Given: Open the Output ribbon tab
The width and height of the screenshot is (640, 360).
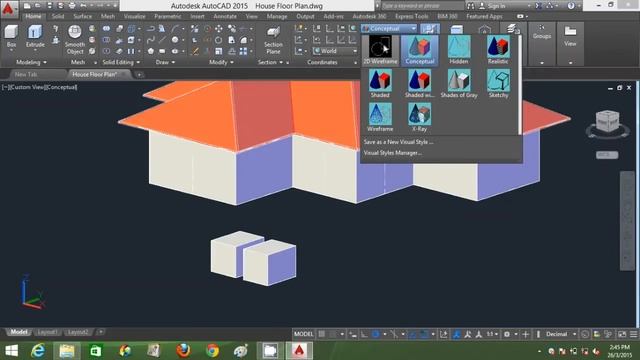Looking at the screenshot, I should (305, 16).
